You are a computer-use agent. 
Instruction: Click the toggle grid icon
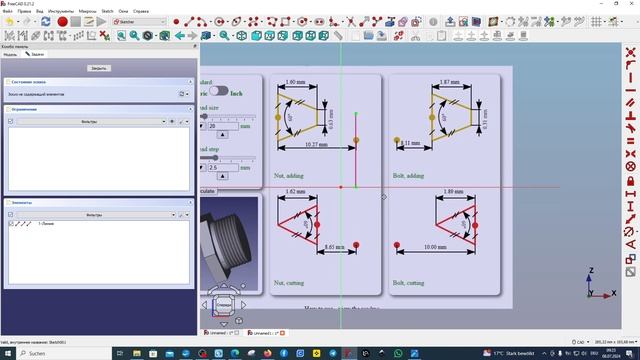click(x=596, y=22)
